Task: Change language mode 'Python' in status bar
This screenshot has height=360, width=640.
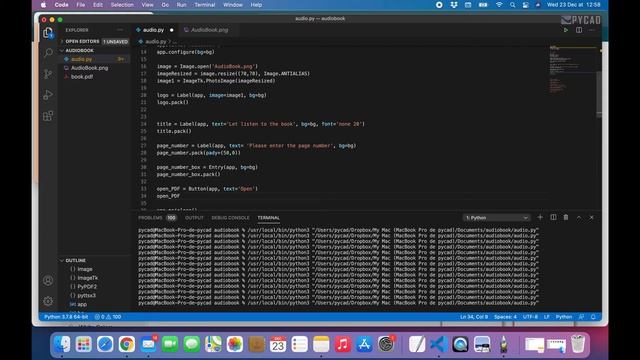Action: [564, 317]
